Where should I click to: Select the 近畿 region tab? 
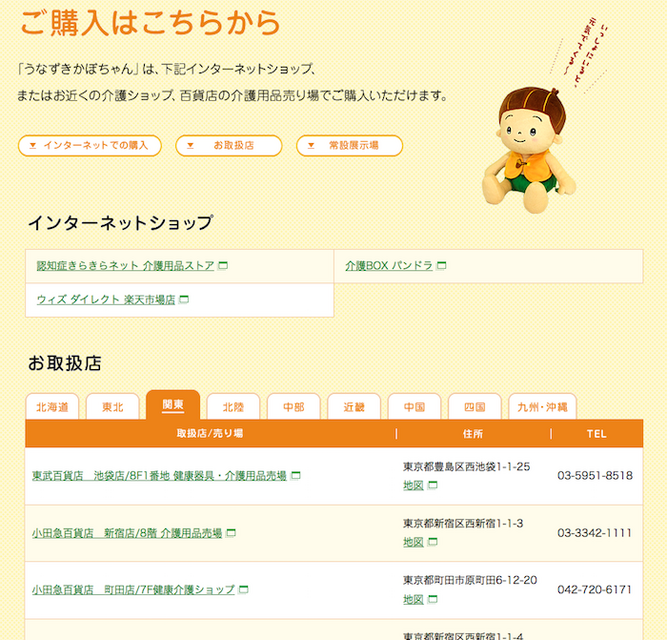[x=354, y=407]
